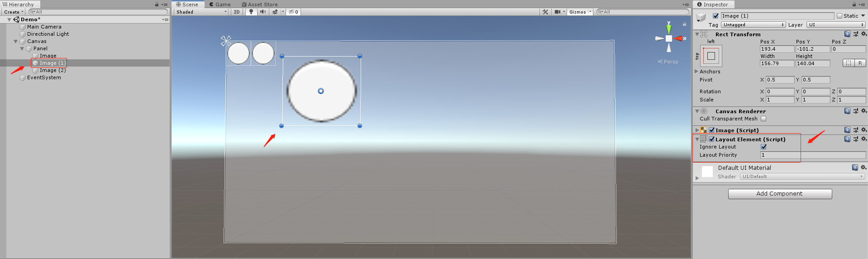Open Layout Element help reference icon
Viewport: 868px width, 259px height.
pos(847,139)
